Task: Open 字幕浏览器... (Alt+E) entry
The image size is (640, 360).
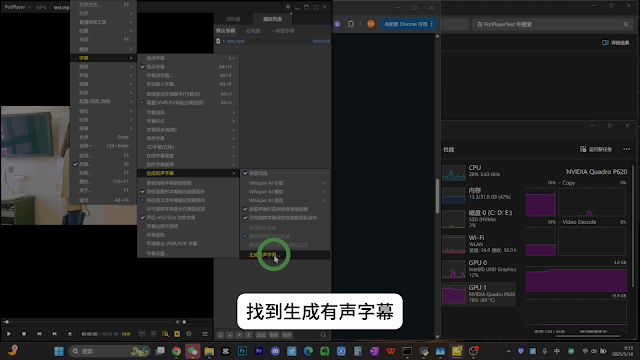Action: point(188,76)
